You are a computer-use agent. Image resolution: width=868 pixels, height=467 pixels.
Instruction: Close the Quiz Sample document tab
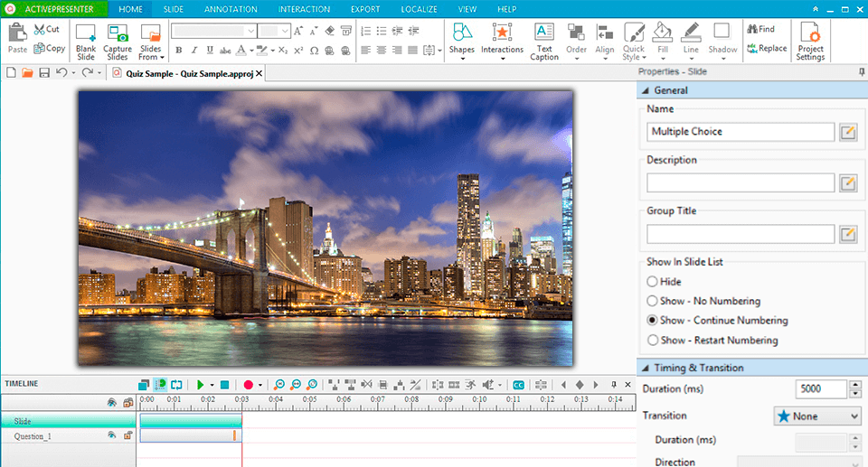click(x=259, y=73)
